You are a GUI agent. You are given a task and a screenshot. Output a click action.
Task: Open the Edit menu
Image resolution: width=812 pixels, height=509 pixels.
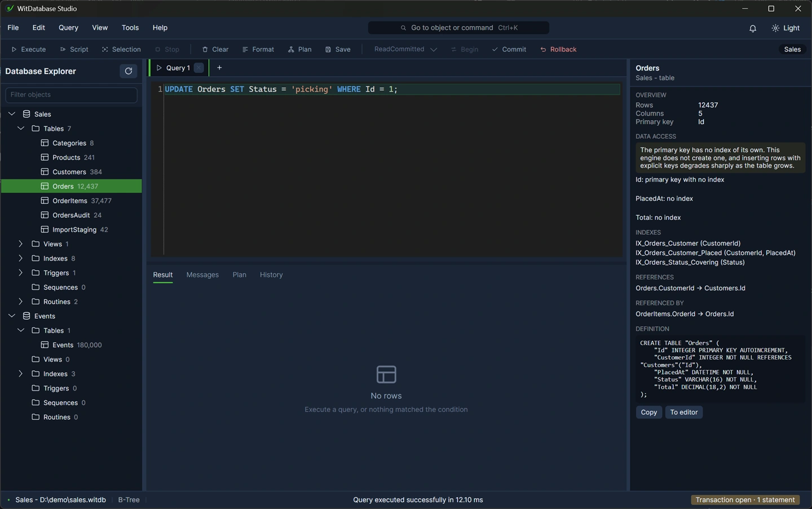[39, 28]
